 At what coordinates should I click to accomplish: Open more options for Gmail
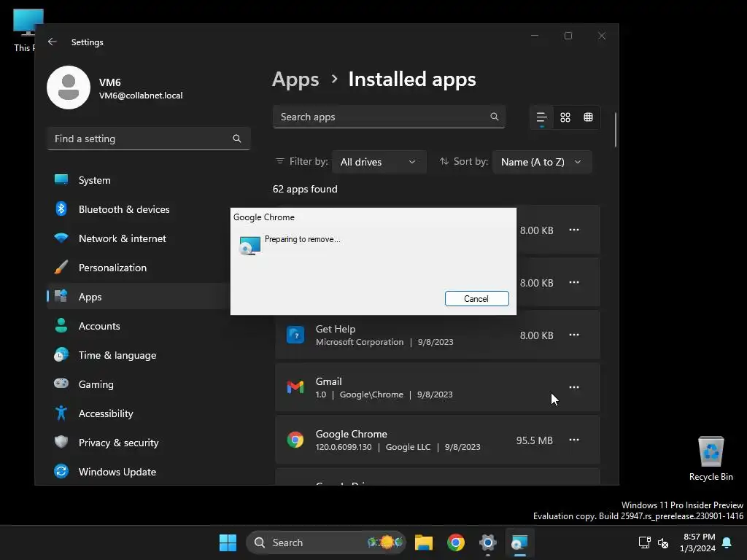point(574,387)
